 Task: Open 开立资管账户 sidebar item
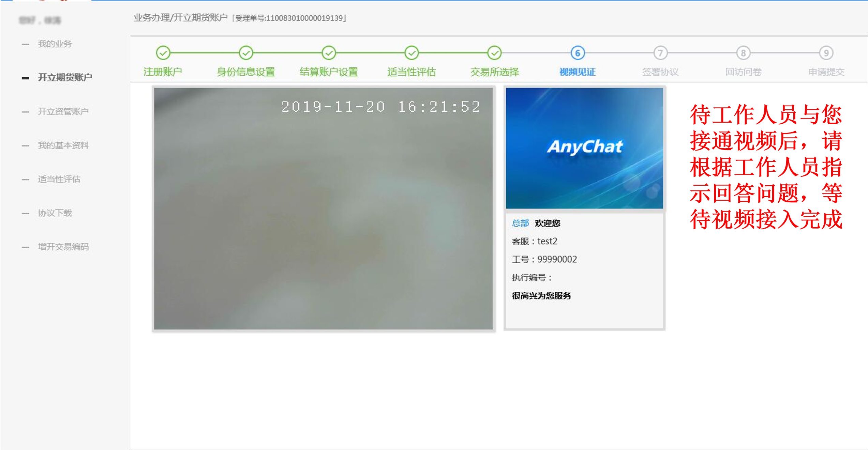click(x=63, y=111)
